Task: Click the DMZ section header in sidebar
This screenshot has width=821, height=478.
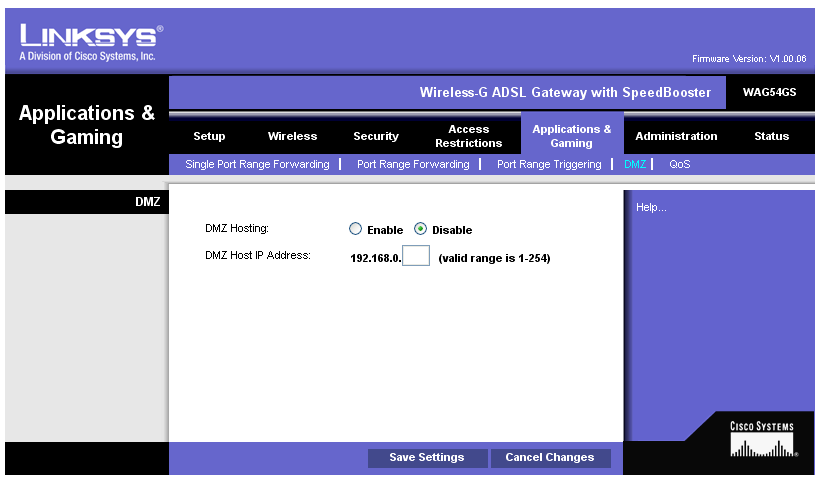Action: click(87, 202)
